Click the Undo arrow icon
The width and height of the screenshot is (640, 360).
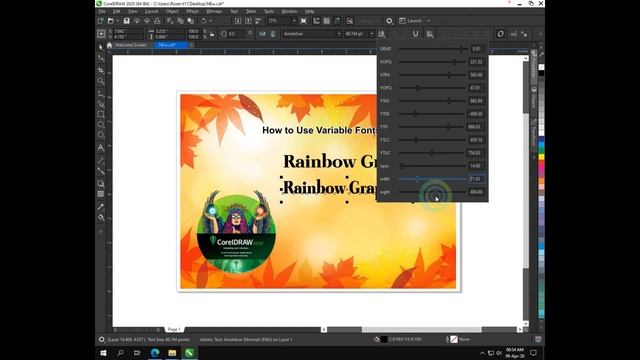click(x=203, y=21)
